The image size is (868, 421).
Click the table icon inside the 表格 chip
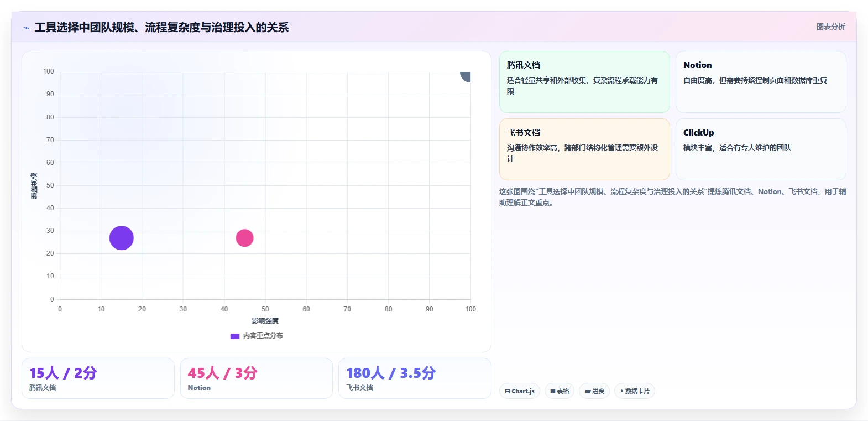click(553, 391)
